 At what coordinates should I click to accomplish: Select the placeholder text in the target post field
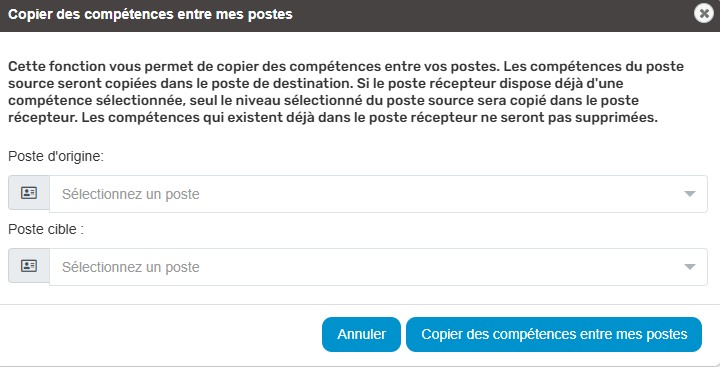[131, 267]
